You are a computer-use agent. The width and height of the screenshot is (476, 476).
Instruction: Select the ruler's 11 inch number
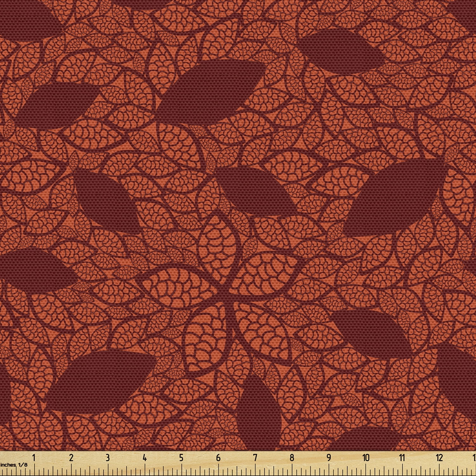pyautogui.click(x=402, y=457)
